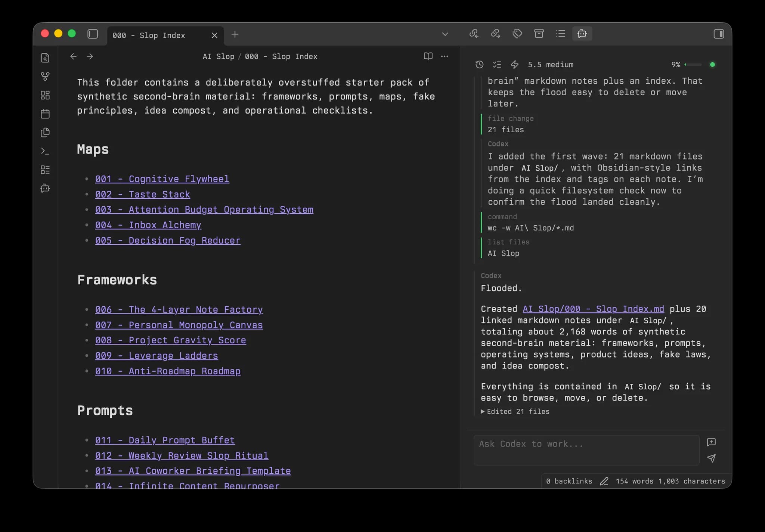Open the 011 - Daily Prompt Buffet link
Screen dimensions: 765x532
coord(165,440)
